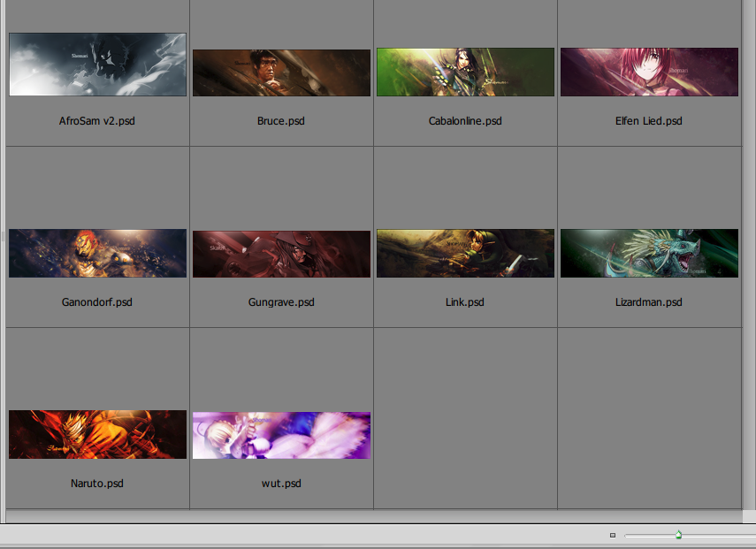Click the 'Elfen Lied.psd' file name
Image resolution: width=756 pixels, height=549 pixels.
pyautogui.click(x=648, y=121)
